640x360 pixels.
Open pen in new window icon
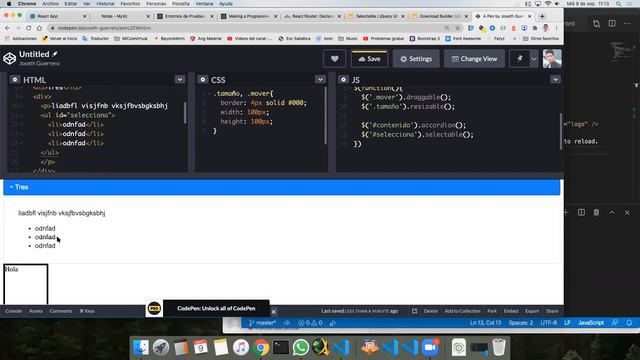(414, 311)
